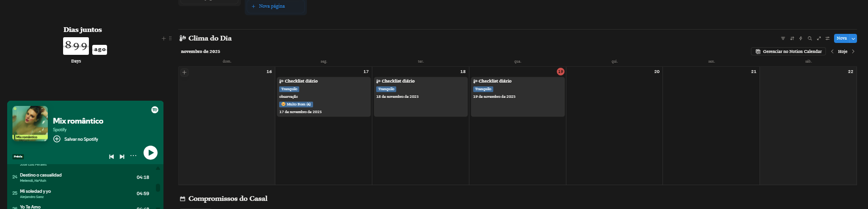Go to previous week with left chevron
This screenshot has width=868, height=209.
pyautogui.click(x=832, y=52)
